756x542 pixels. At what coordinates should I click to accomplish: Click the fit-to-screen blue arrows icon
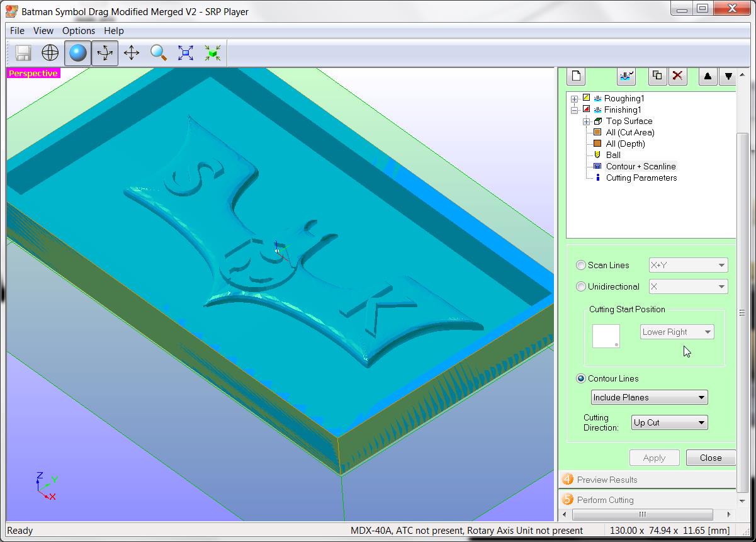pos(186,53)
